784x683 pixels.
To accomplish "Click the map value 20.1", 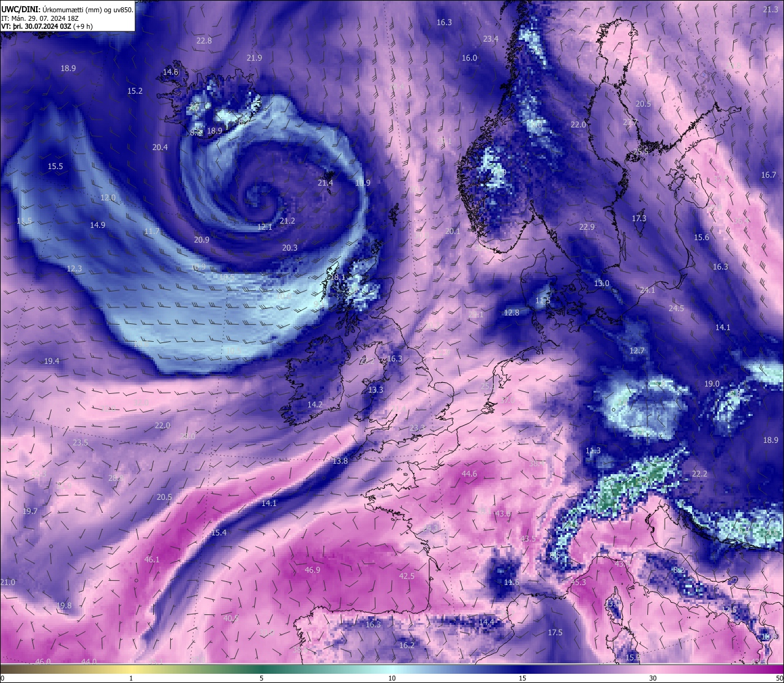I will tap(453, 232).
